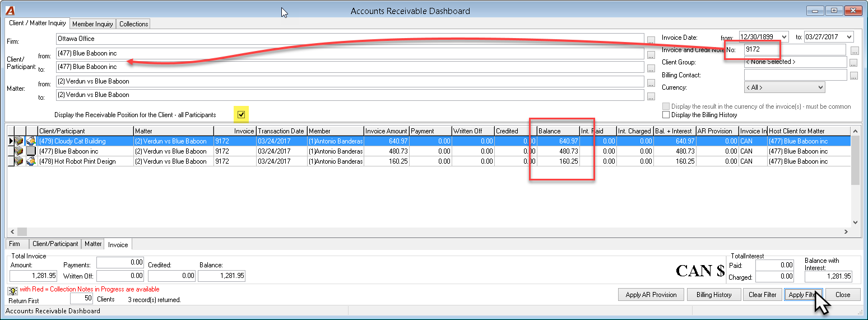Open the Invoice and Credit Note No. lookup button
The image size is (868, 320).
tap(854, 50)
